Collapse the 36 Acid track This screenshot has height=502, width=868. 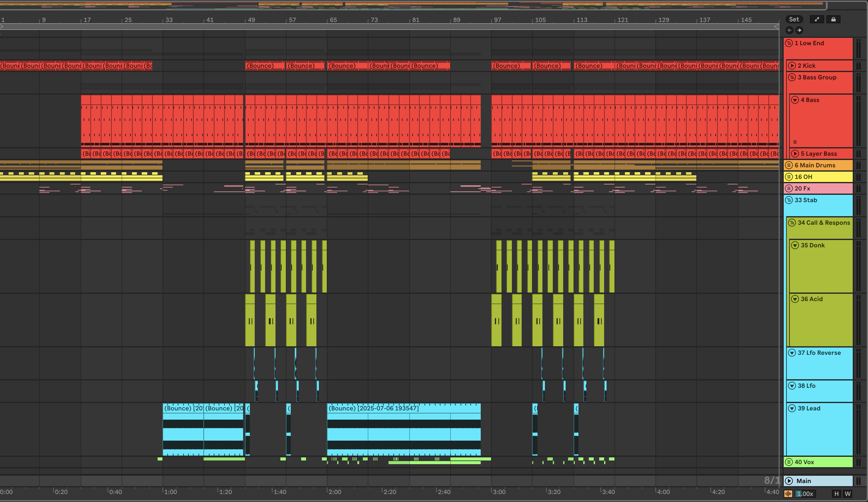point(795,299)
